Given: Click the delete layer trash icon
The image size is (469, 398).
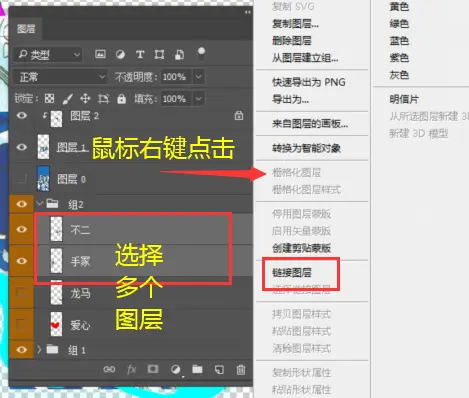Looking at the screenshot, I should tap(241, 370).
